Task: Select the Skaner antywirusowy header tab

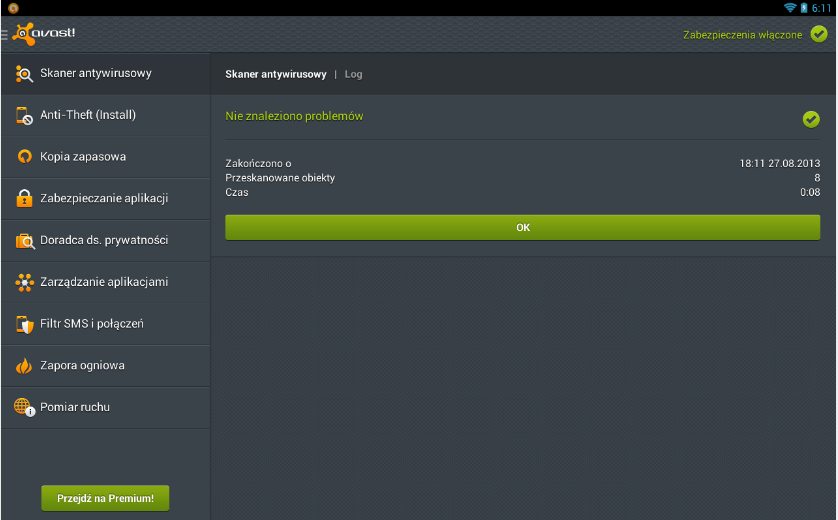Action: coord(276,75)
